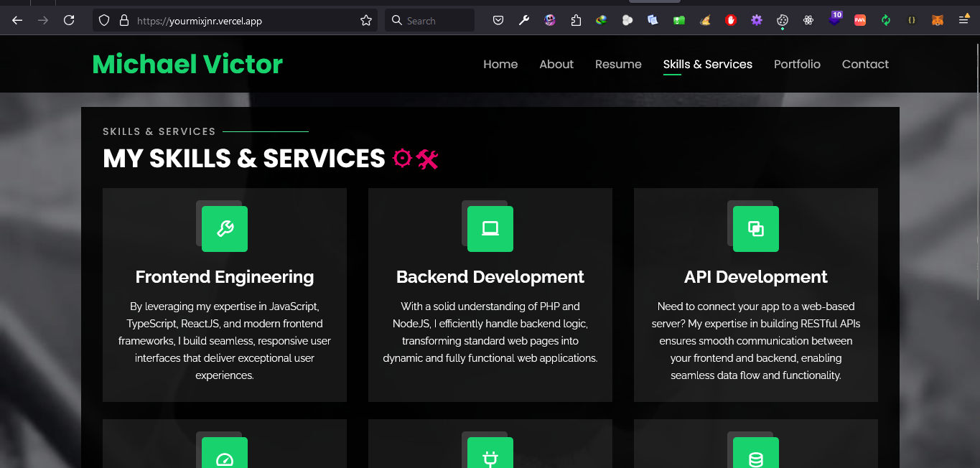Image resolution: width=980 pixels, height=468 pixels.
Task: Reload the current page
Action: [69, 21]
